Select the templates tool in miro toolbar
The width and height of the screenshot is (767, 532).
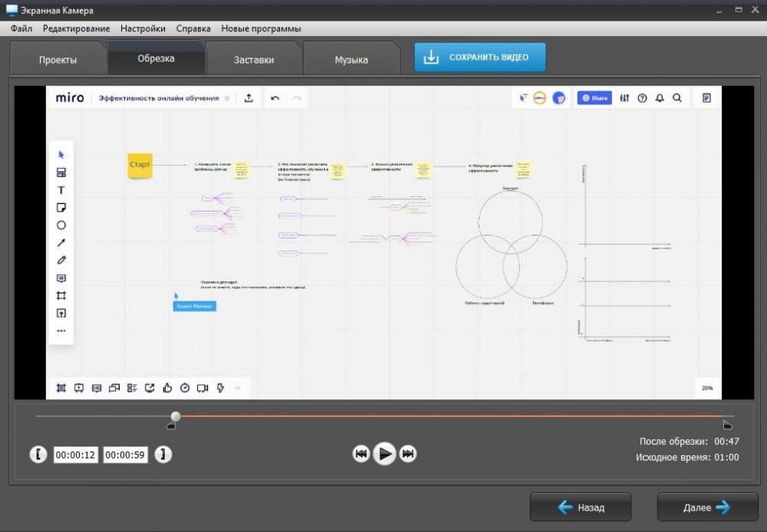[x=61, y=172]
